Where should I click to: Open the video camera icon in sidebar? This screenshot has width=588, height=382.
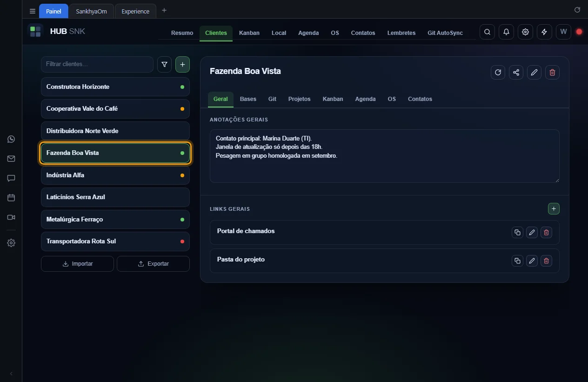pyautogui.click(x=11, y=217)
